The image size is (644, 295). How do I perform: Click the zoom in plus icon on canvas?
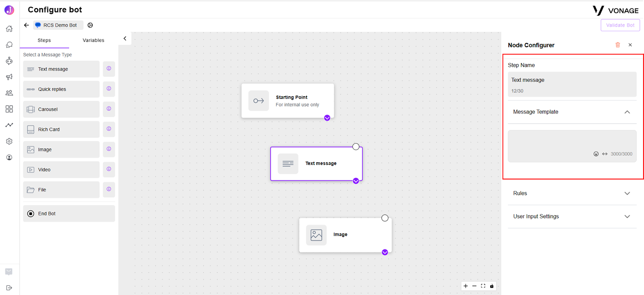click(466, 286)
